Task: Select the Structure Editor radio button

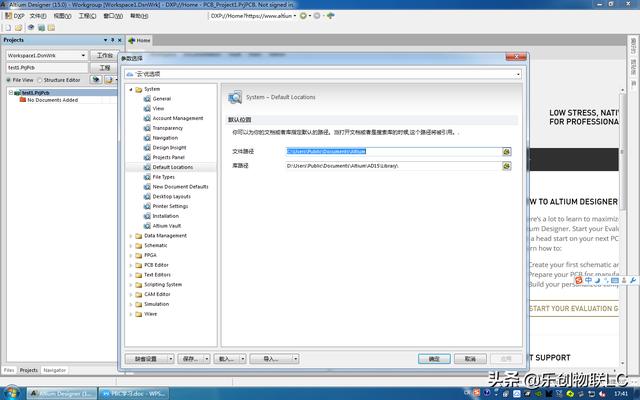Action: [40, 80]
